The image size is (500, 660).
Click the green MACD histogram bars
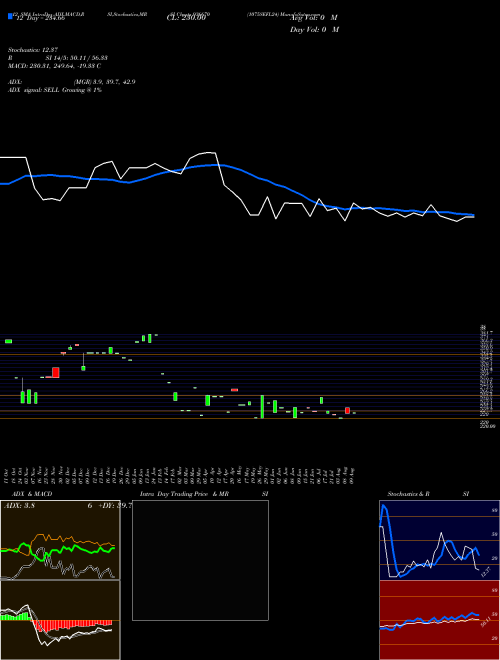pyautogui.click(x=16, y=617)
